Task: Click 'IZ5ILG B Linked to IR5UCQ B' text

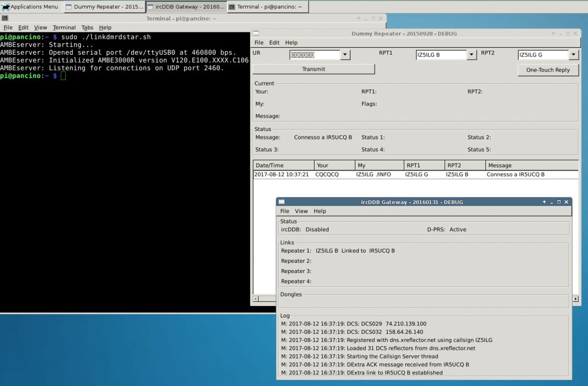Action: (x=355, y=251)
